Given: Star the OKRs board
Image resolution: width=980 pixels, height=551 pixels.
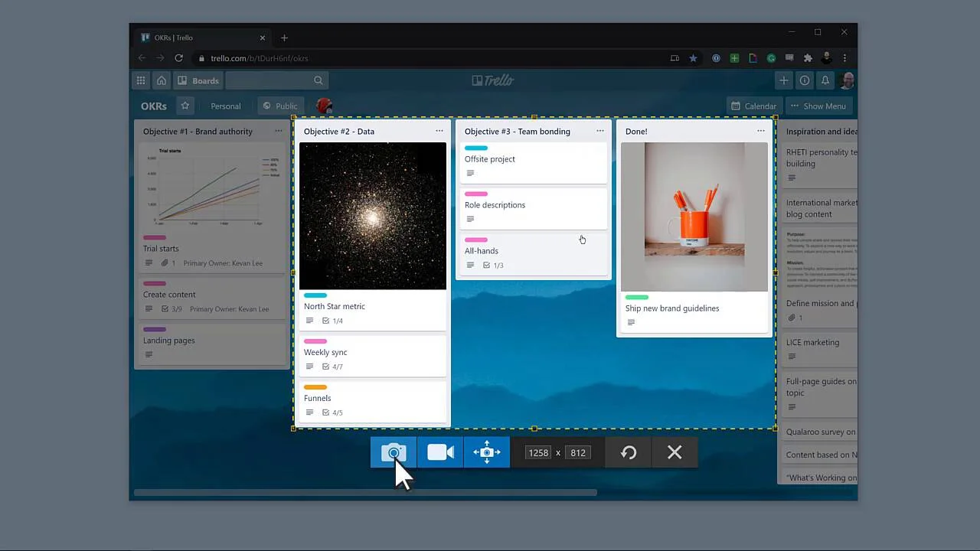Looking at the screenshot, I should [185, 106].
